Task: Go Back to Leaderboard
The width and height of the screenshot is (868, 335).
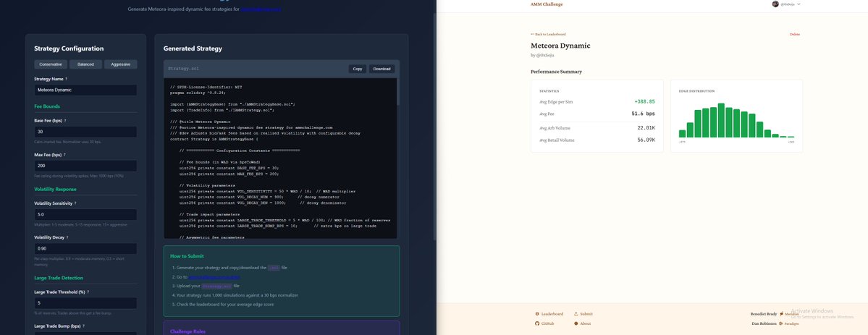Action: [548, 34]
